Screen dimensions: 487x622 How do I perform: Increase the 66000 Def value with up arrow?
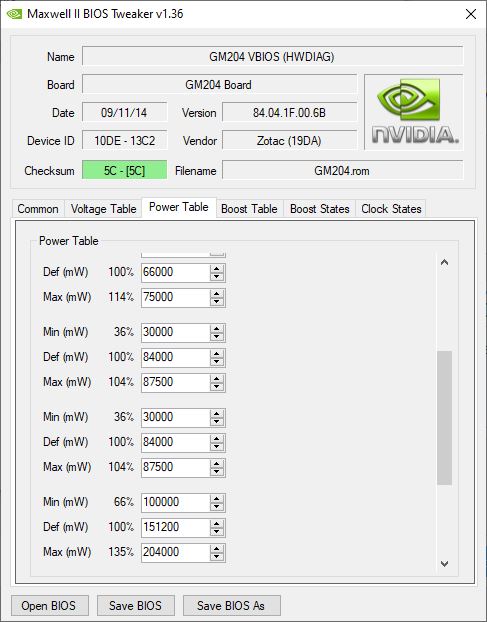217,269
